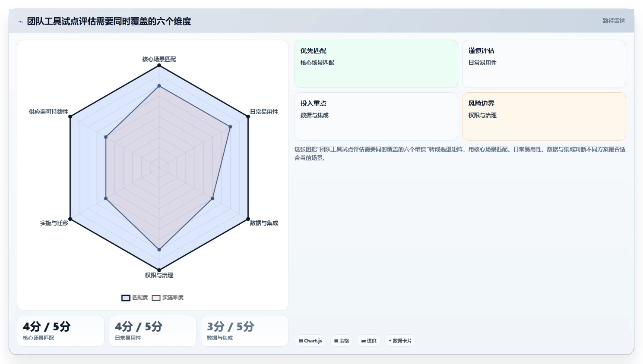Click the Chart.js chip
Screen dimensions: 643x364
[310, 341]
